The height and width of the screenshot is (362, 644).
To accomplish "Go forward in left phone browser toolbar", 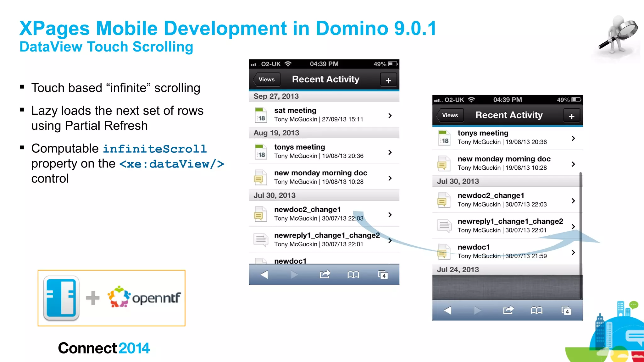I will [x=294, y=275].
